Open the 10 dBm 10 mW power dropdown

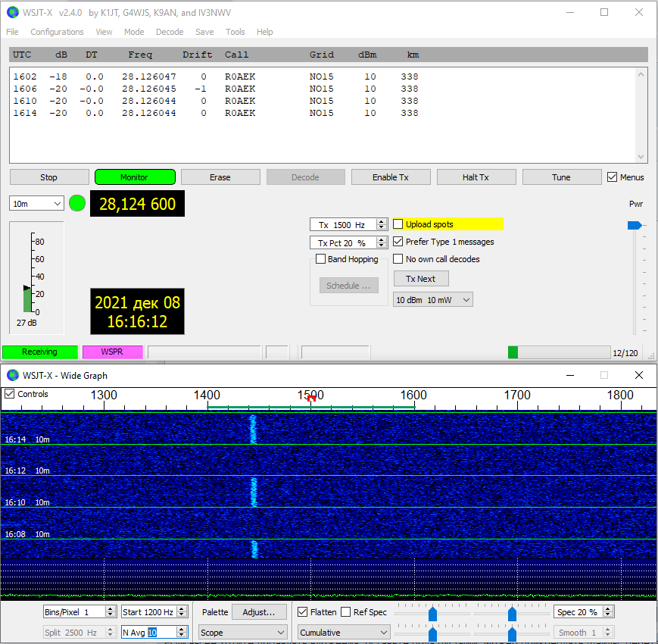click(x=432, y=300)
